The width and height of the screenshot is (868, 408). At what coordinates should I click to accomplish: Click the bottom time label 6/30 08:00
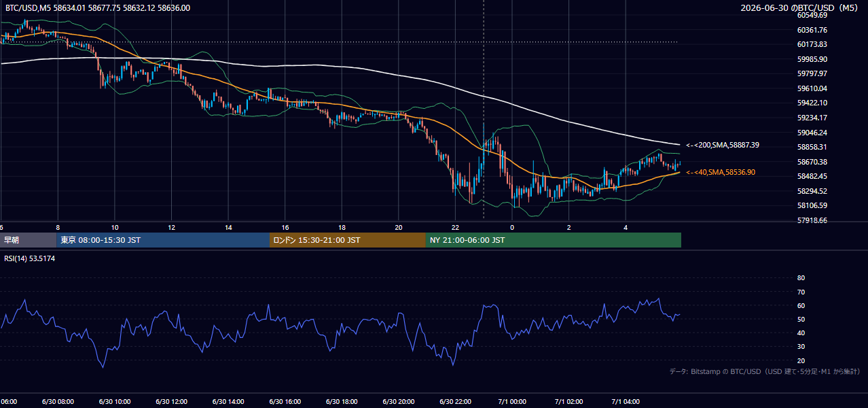[x=58, y=402]
